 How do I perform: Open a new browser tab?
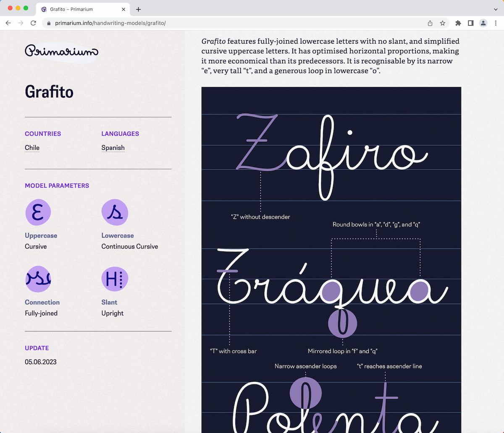(x=138, y=9)
